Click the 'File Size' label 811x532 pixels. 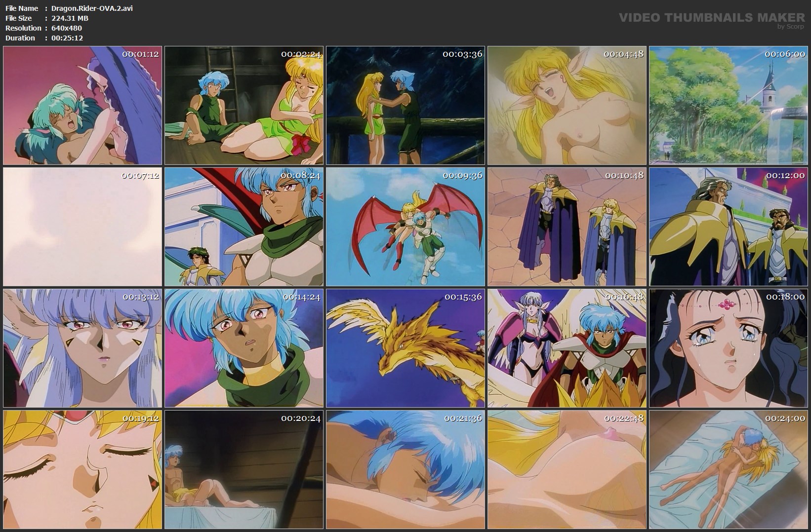point(19,18)
